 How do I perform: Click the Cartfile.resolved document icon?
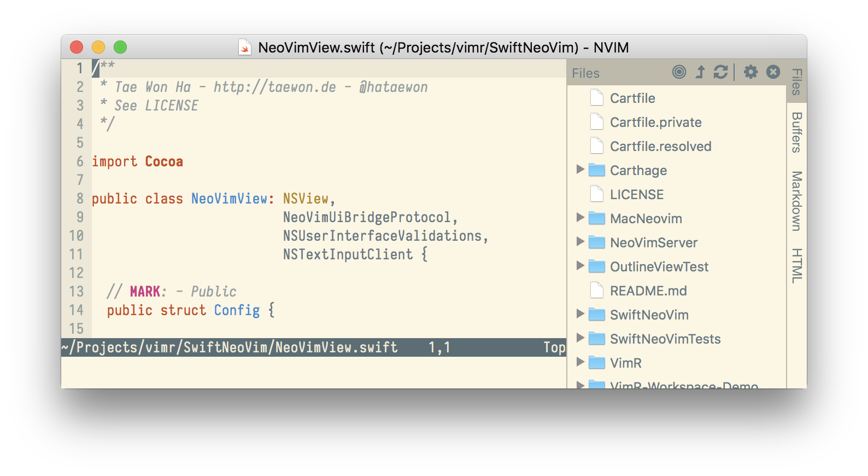(597, 146)
